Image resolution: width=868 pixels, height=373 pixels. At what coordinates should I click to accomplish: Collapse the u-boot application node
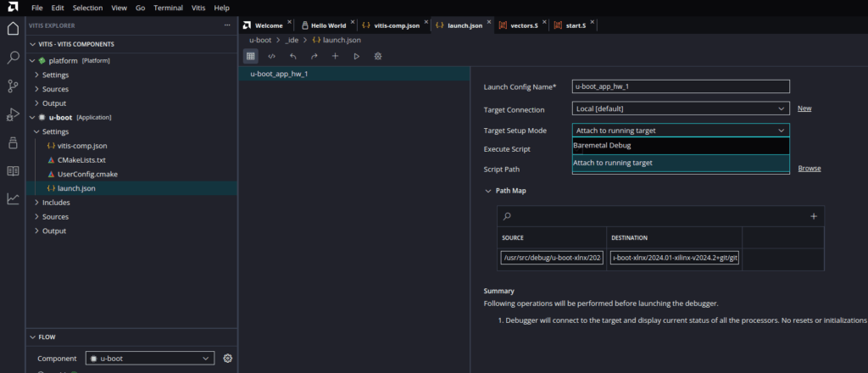(x=32, y=117)
